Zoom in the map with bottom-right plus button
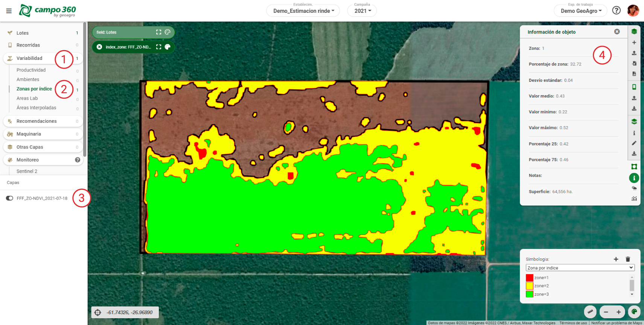This screenshot has width=644, height=325. [x=618, y=312]
